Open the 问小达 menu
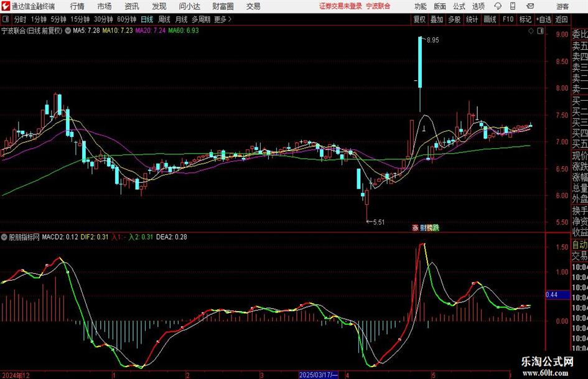The width and height of the screenshot is (588, 379). tap(189, 6)
